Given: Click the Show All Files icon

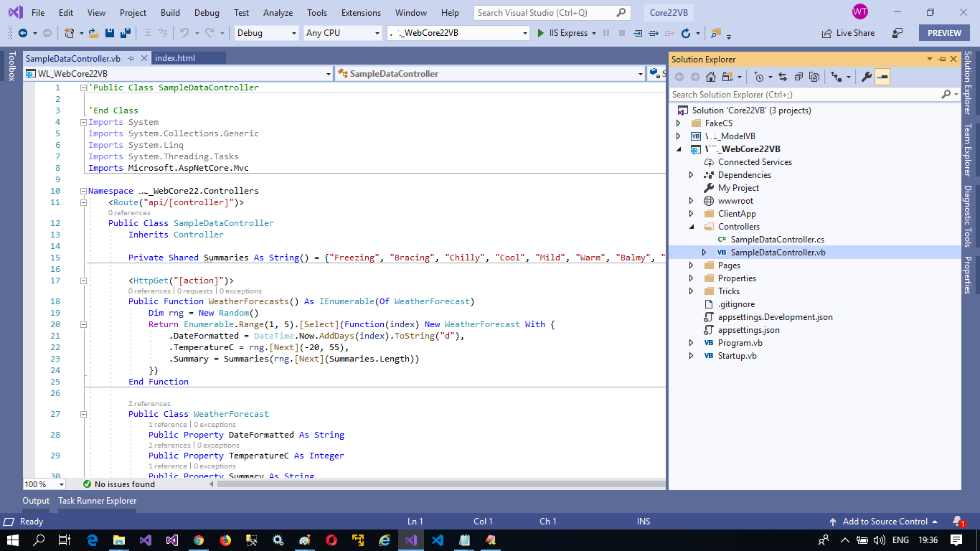Looking at the screenshot, I should 814,77.
